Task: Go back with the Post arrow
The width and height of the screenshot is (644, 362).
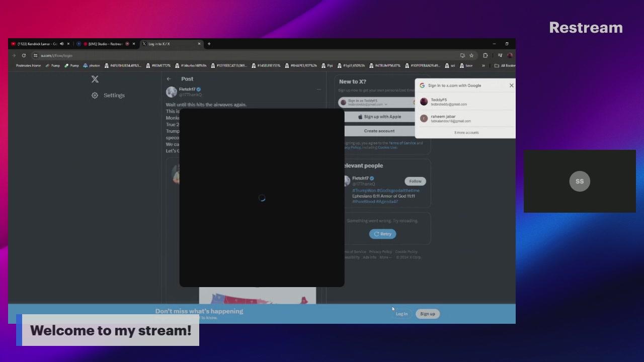Action: pyautogui.click(x=169, y=79)
